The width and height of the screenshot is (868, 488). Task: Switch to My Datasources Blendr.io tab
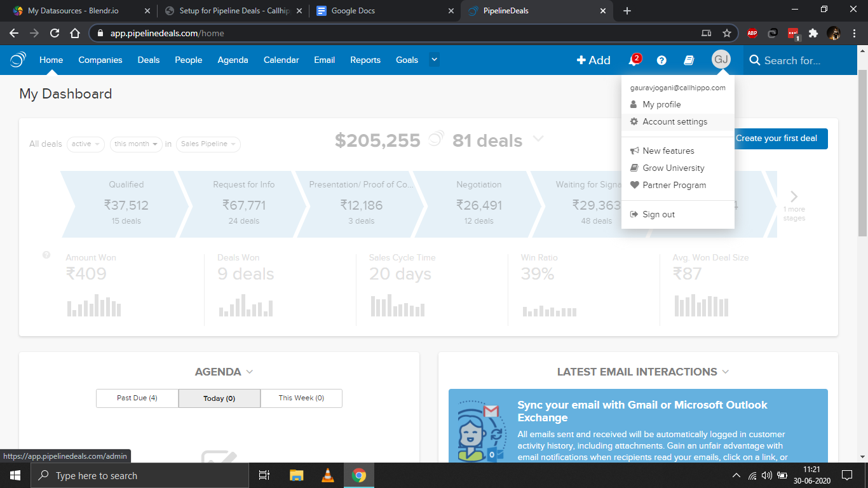click(82, 11)
